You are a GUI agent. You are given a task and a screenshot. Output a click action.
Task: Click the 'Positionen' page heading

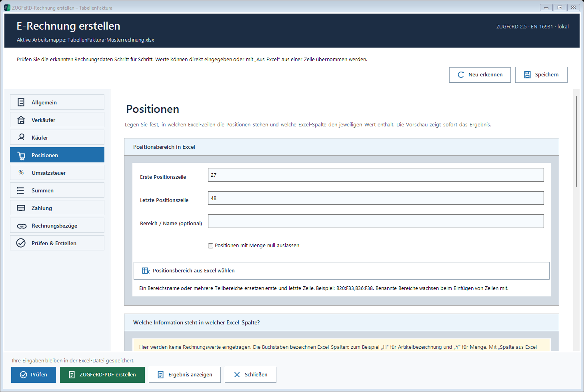pos(153,109)
